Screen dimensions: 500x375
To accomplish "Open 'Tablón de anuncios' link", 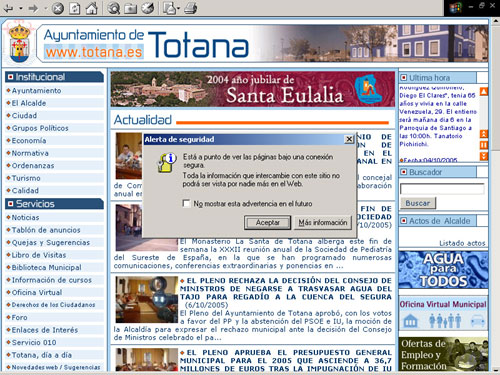I will [46, 230].
